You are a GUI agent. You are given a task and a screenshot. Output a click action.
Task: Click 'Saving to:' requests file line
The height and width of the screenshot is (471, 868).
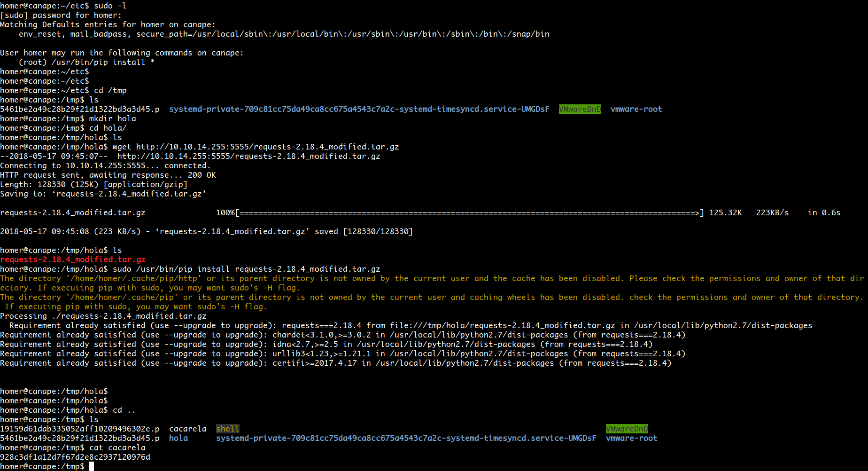click(103, 194)
